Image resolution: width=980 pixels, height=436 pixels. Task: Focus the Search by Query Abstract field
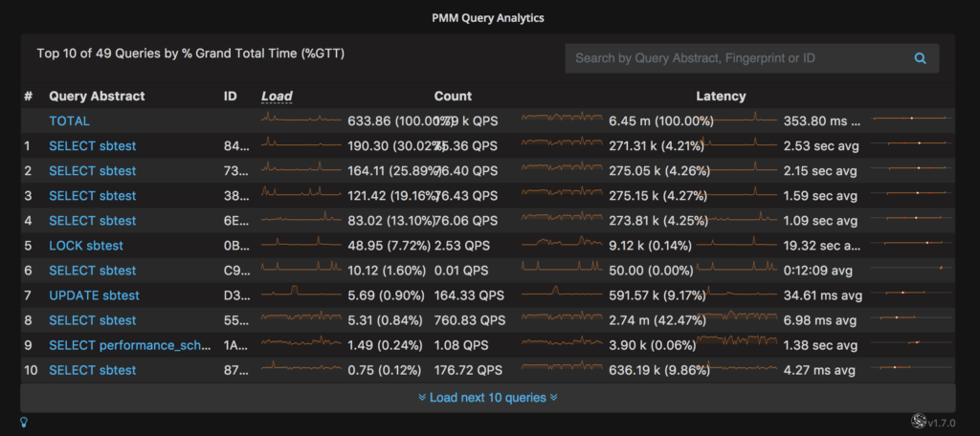tap(737, 58)
